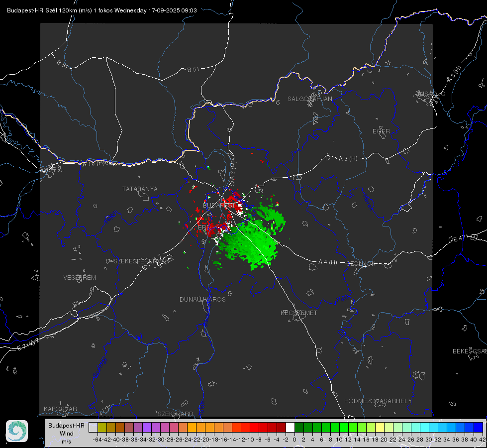Pick the yellow swatch near 18 in the legend
This screenshot has height=448, width=487.
[x=380, y=427]
